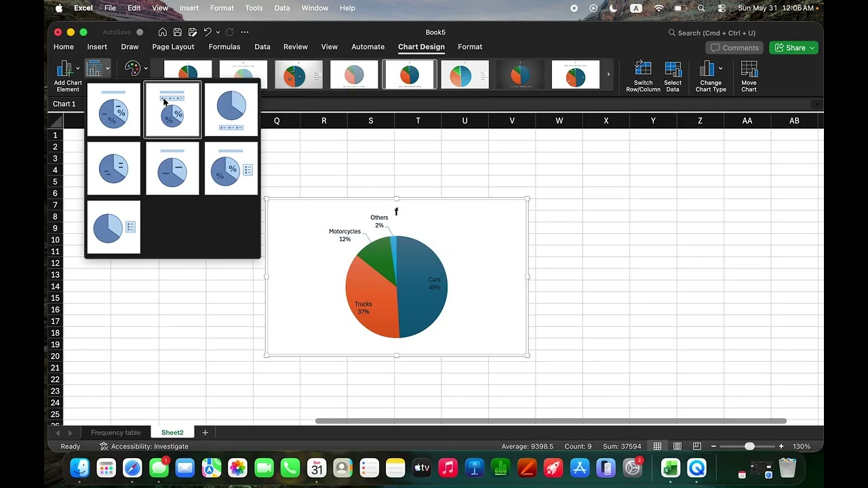Viewport: 868px width, 488px height.
Task: Switch to Page Layout view icon in status bar
Action: (x=677, y=446)
